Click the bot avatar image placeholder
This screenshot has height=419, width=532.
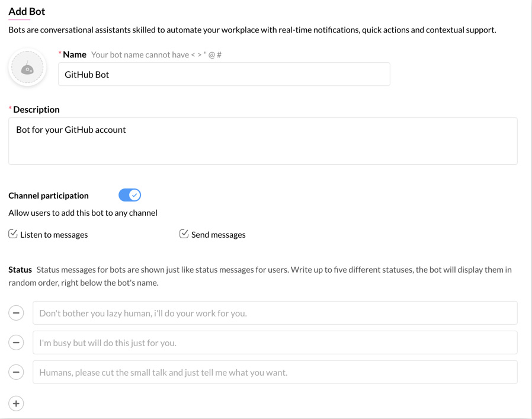pyautogui.click(x=27, y=68)
